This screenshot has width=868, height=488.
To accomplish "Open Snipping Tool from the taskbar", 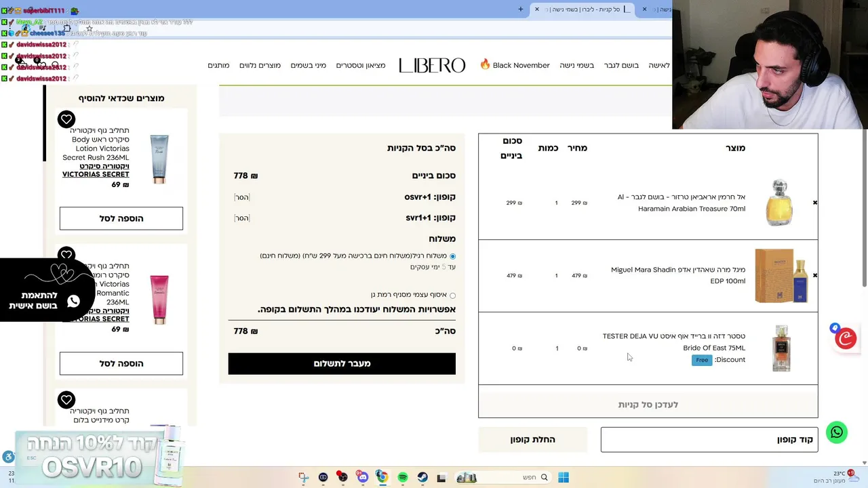I will (303, 477).
